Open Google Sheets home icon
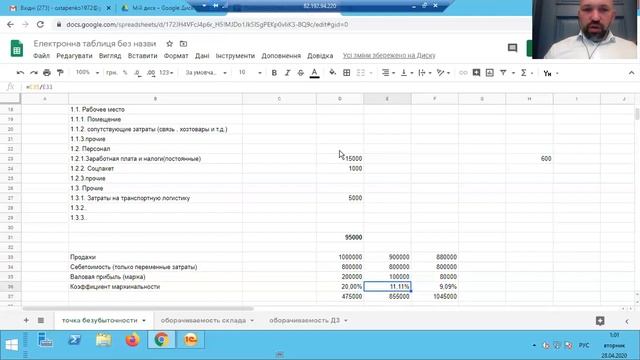This screenshot has width=640, height=360. [17, 48]
